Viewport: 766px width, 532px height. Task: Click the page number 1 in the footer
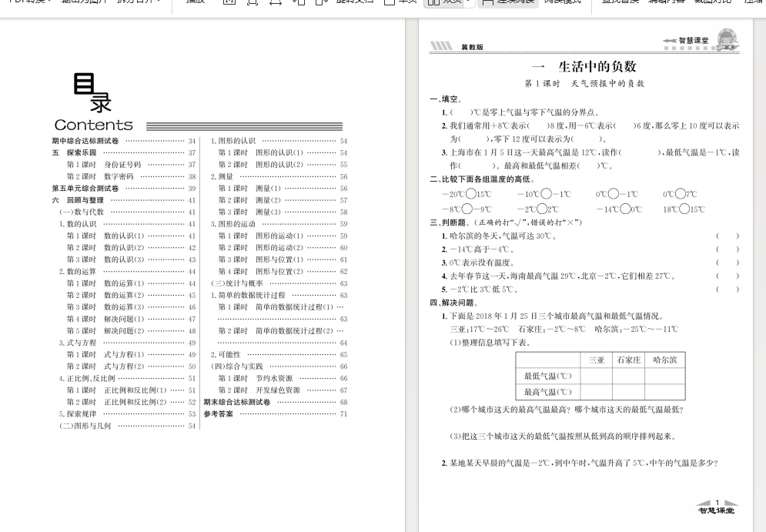click(x=717, y=502)
